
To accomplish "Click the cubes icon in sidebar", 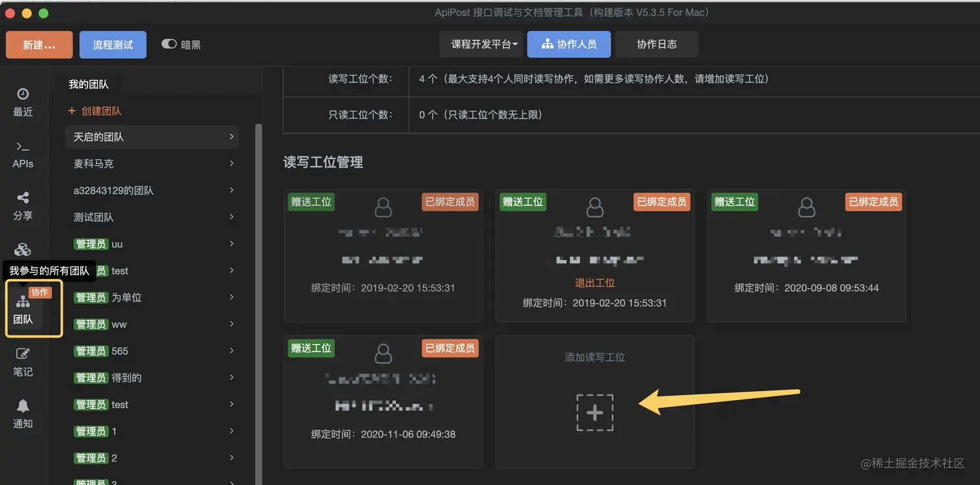I will tap(23, 250).
